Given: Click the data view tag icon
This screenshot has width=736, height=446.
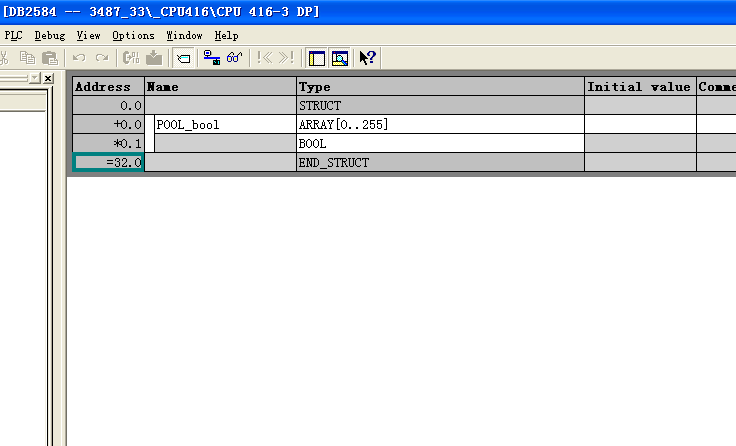Looking at the screenshot, I should click(x=184, y=58).
